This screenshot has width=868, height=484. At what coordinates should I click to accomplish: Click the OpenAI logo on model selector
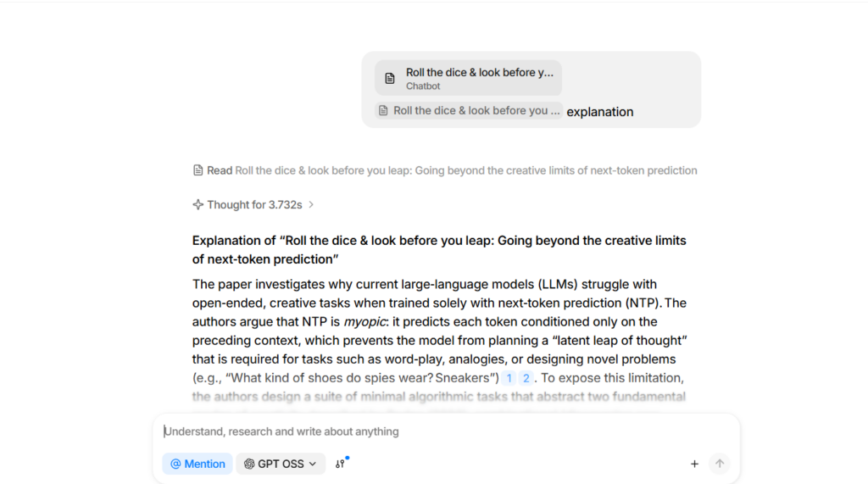249,464
